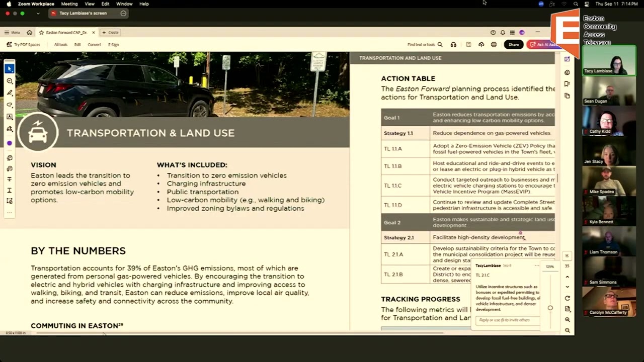
Task: Open the Convert tool
Action: tap(94, 45)
